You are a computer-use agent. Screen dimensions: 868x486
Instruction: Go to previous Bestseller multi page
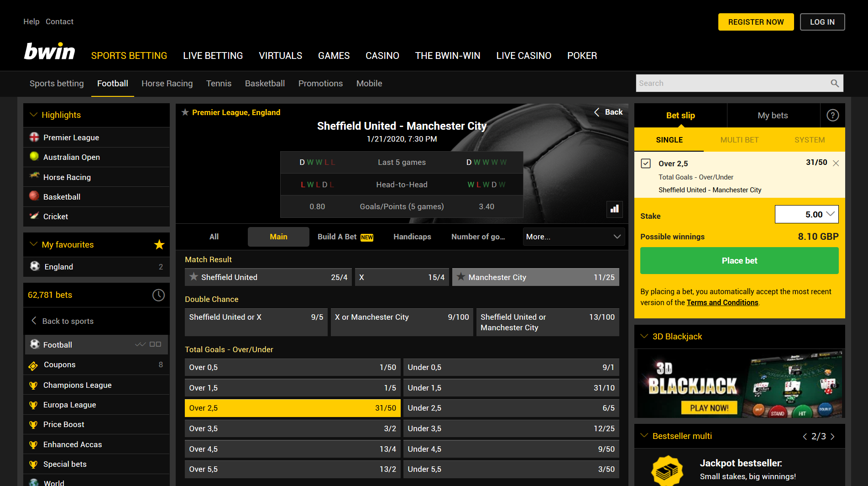pos(805,437)
